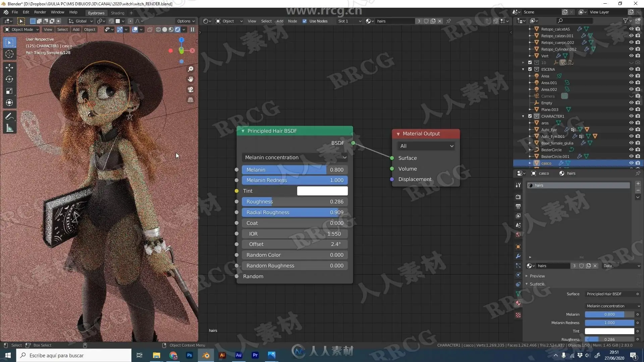This screenshot has height=362, width=644.
Task: Select the Scale tool
Action: click(9, 91)
